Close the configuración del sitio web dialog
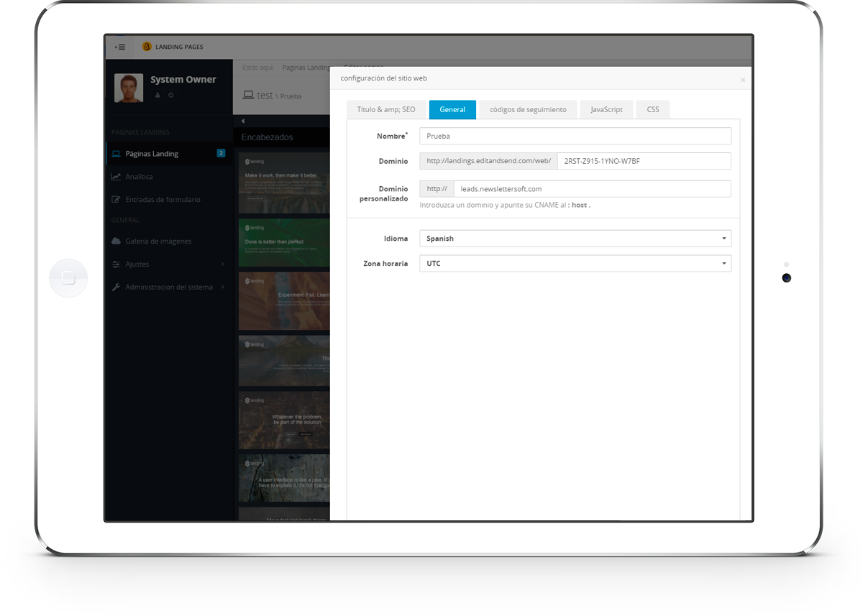The width and height of the screenshot is (863, 616). click(743, 80)
